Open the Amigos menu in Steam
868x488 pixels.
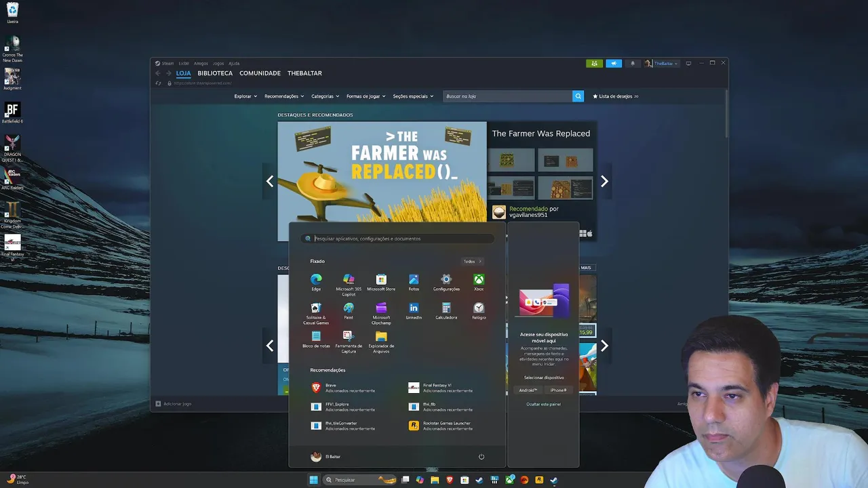(x=201, y=63)
